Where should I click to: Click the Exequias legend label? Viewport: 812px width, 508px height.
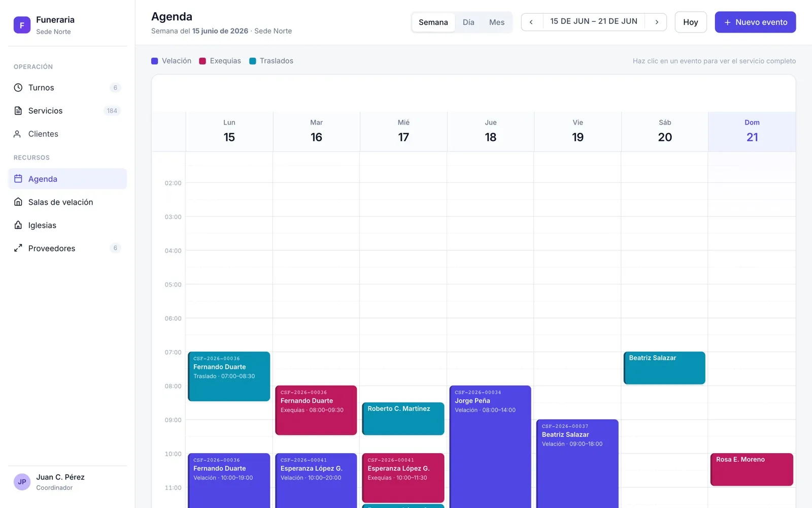[225, 61]
